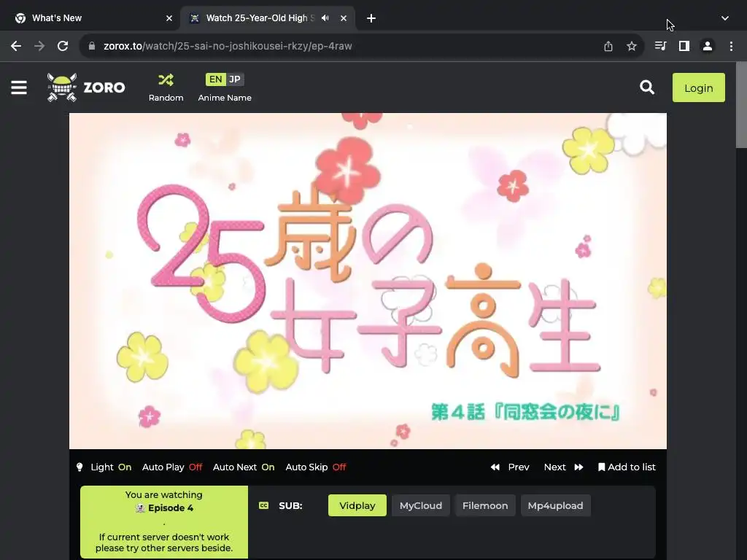Go to Prev episode
Screen dimensions: 747x560
[x=510, y=467]
